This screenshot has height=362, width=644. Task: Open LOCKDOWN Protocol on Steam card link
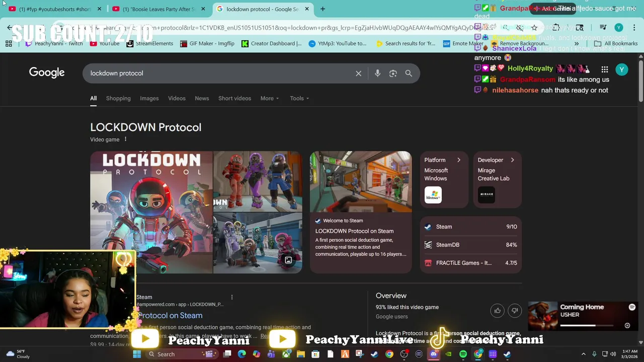point(354,231)
